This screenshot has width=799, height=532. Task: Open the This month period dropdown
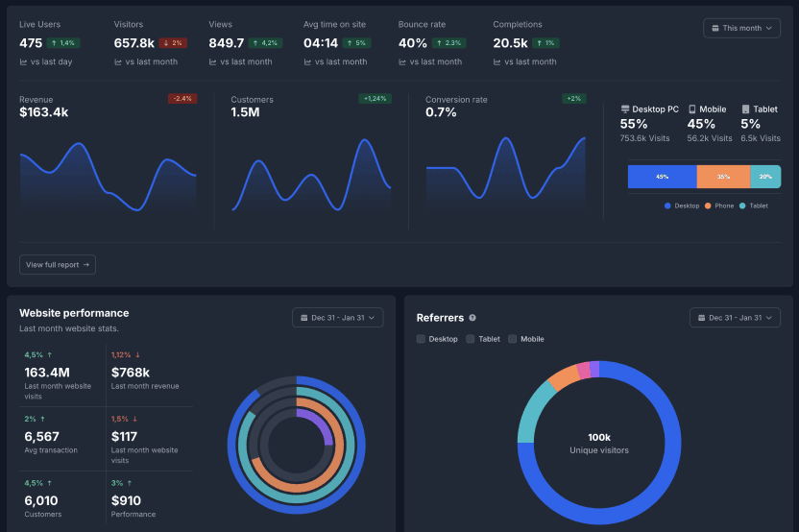pos(741,28)
